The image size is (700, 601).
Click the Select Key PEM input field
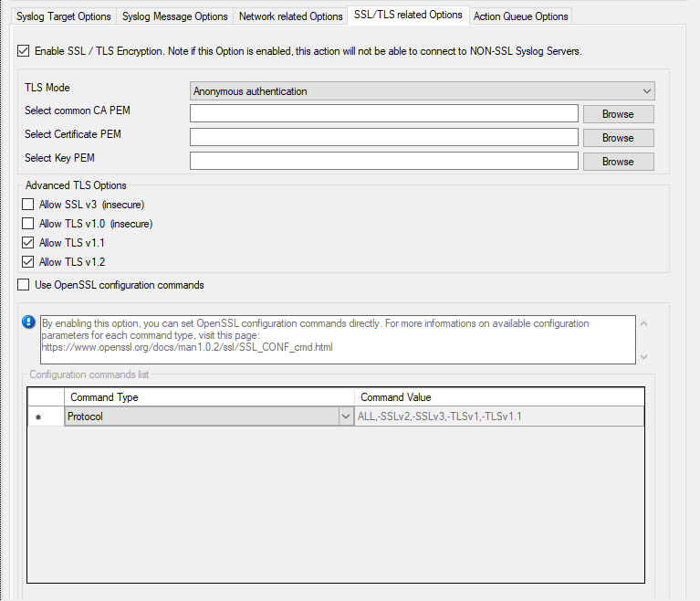[384, 161]
